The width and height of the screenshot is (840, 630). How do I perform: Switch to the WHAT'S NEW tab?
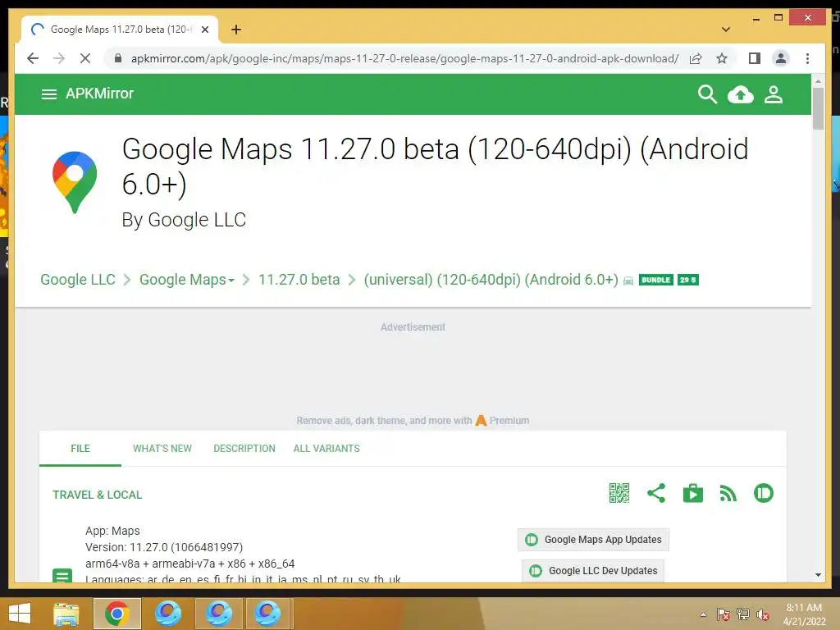tap(162, 449)
